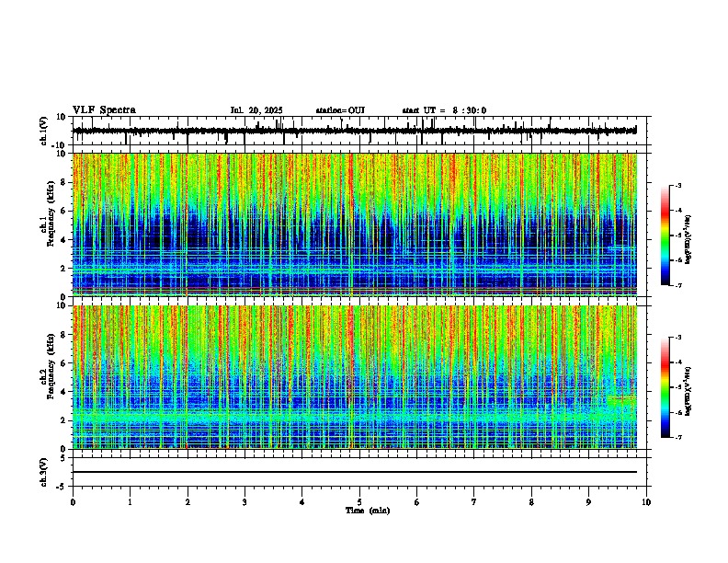The width and height of the screenshot is (728, 563).
Task: Click the -7 label on ch.2 color bar
Action: (x=677, y=437)
